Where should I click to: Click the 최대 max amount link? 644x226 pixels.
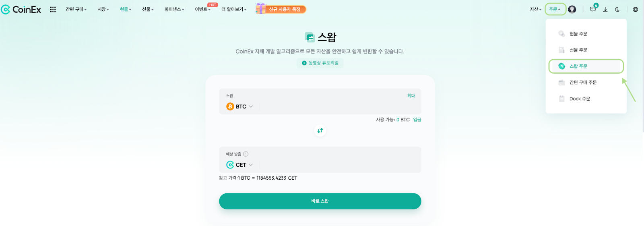click(x=411, y=95)
